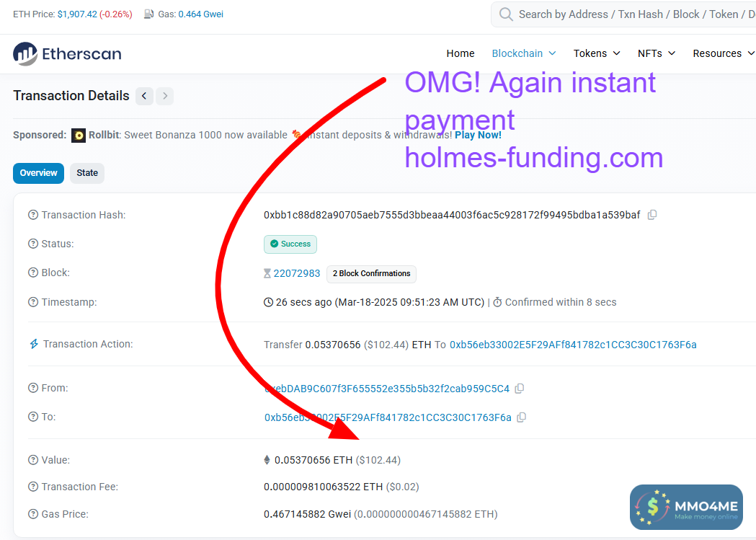Click From help icon
Viewport: 756px width, 540px height.
coord(32,388)
